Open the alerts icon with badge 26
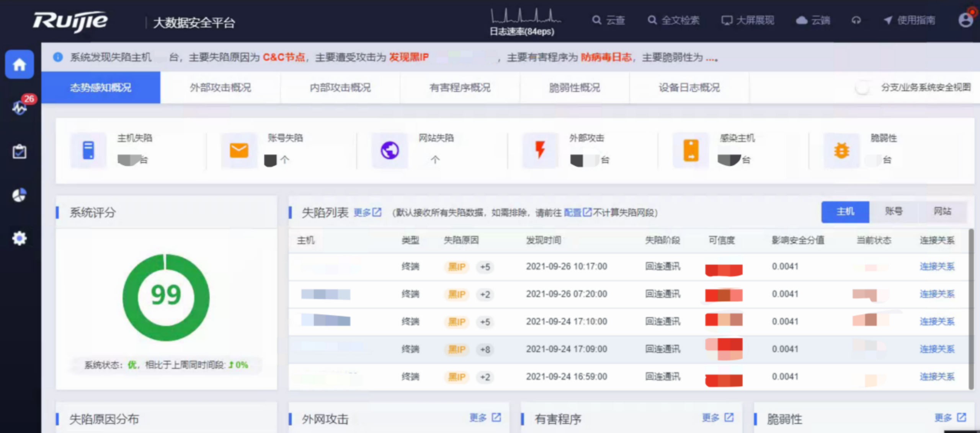The height and width of the screenshot is (433, 980). pos(20,107)
